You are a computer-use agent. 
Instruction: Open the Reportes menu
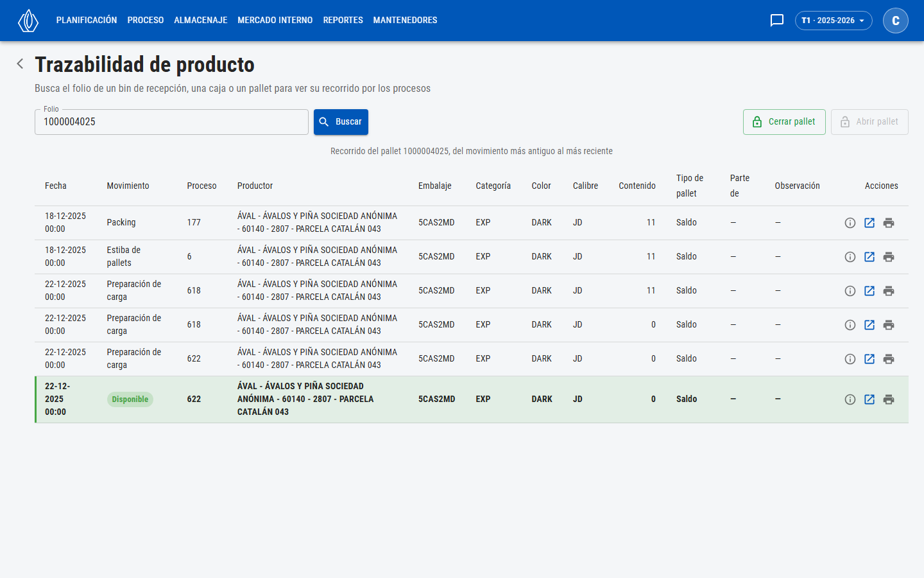(343, 21)
